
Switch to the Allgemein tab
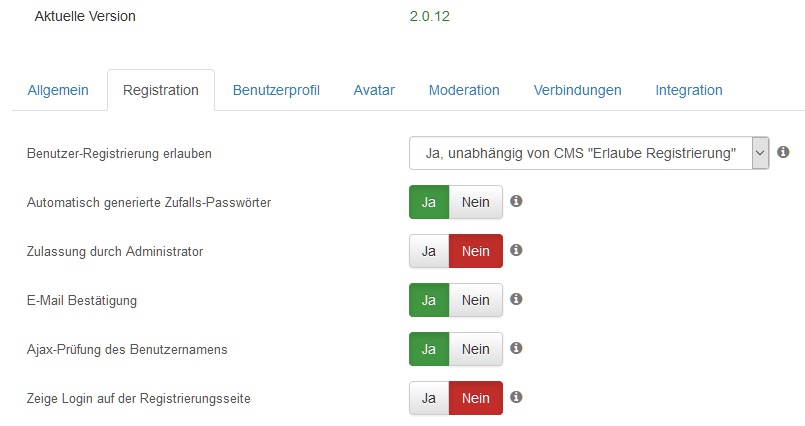coord(58,90)
